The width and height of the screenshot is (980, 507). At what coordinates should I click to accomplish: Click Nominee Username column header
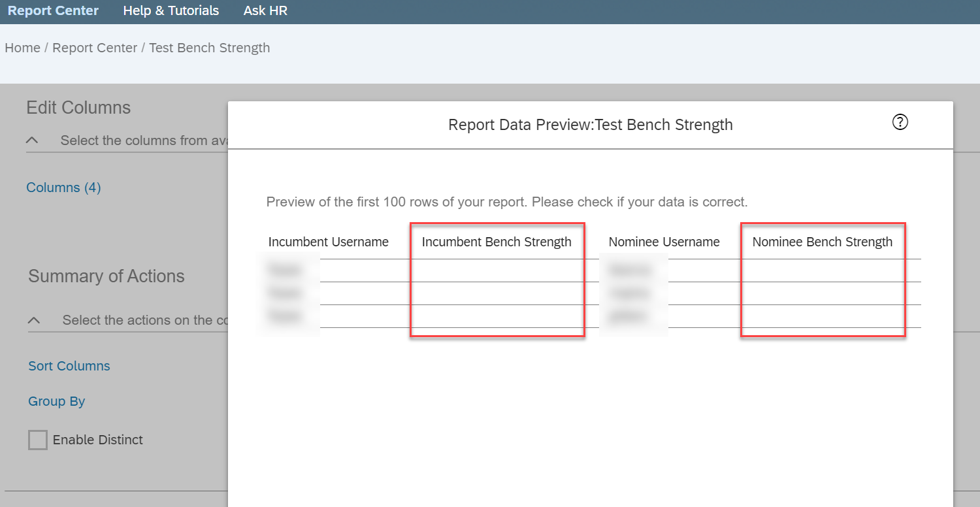[664, 242]
